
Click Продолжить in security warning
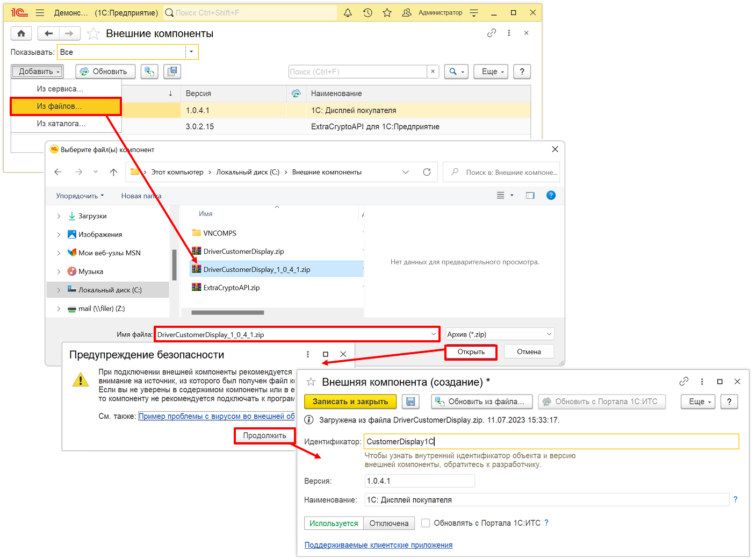[264, 435]
